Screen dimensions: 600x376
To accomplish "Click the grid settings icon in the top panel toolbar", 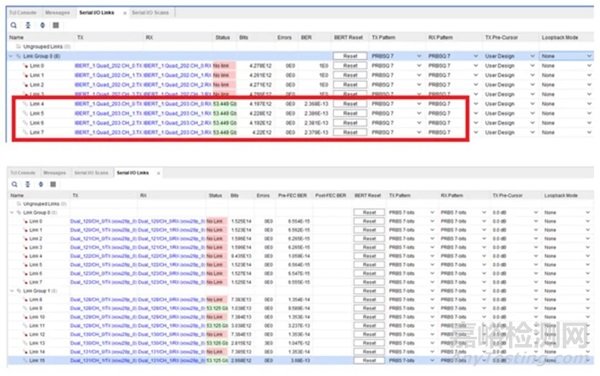I will click(x=56, y=25).
